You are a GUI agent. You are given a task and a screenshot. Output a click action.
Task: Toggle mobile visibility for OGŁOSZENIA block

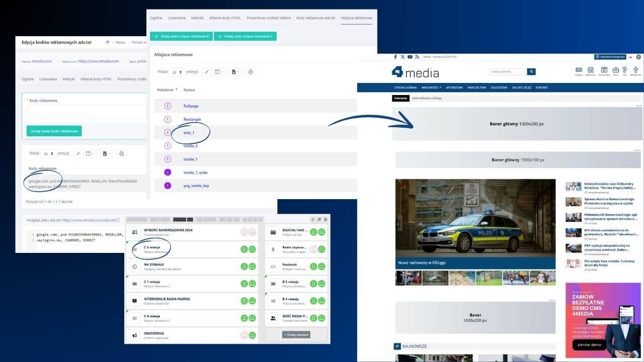[244, 335]
